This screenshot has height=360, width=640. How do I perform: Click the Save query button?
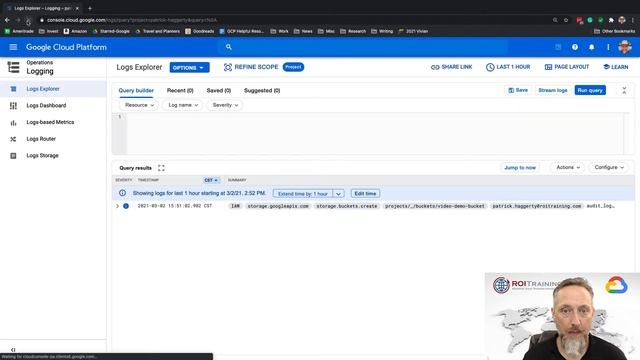[518, 90]
